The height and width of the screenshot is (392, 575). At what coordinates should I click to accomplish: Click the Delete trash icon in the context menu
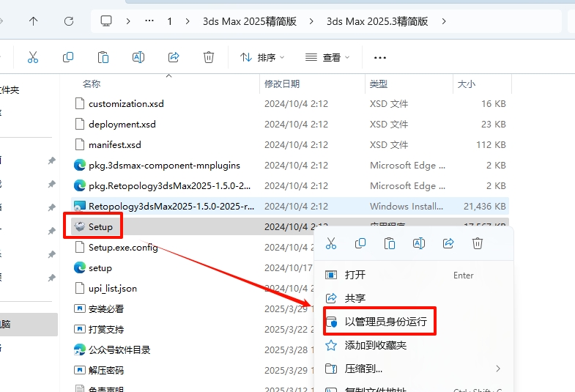478,243
